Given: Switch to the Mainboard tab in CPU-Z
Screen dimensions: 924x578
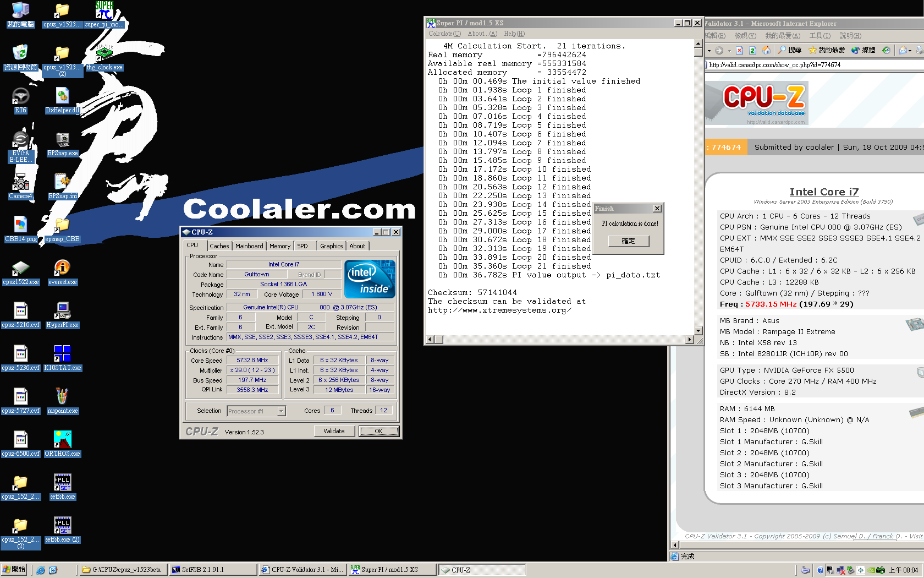Looking at the screenshot, I should pos(249,246).
